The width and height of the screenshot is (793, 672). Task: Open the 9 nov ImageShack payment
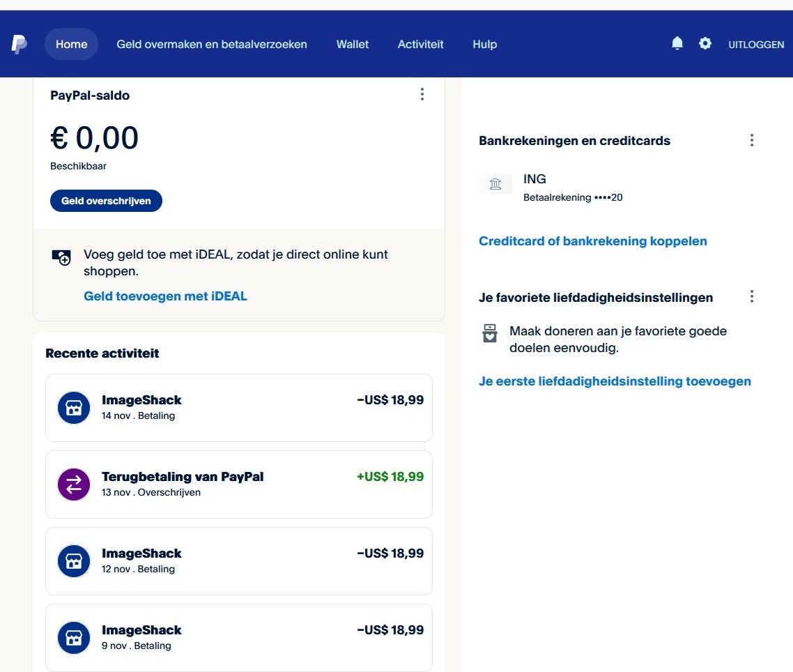tap(239, 637)
